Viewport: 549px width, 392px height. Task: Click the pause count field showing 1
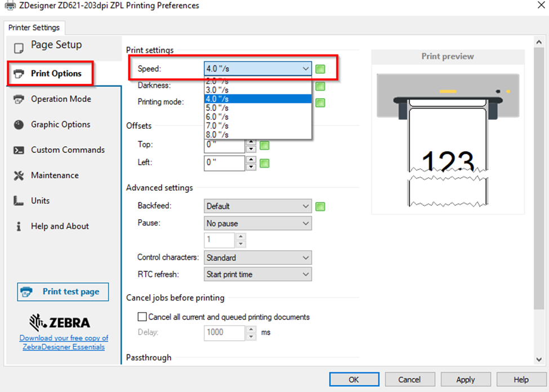[x=219, y=240]
